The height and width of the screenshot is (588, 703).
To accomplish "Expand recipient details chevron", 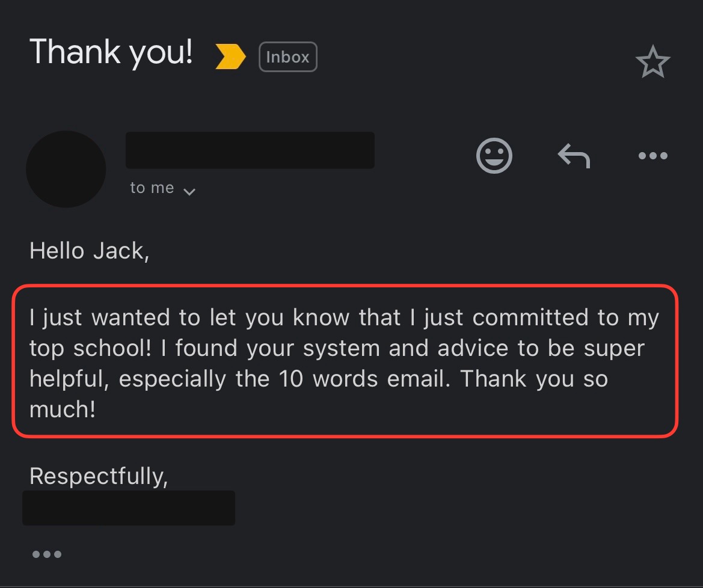I will (189, 192).
